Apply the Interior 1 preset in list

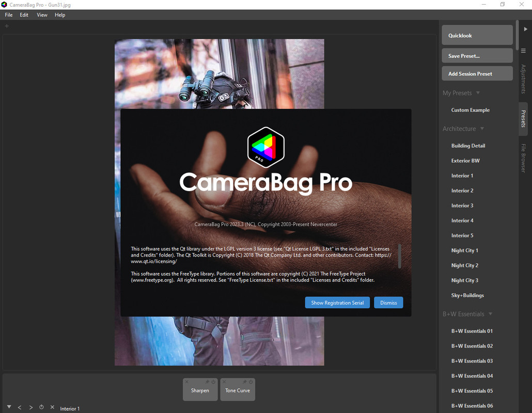(x=462, y=176)
